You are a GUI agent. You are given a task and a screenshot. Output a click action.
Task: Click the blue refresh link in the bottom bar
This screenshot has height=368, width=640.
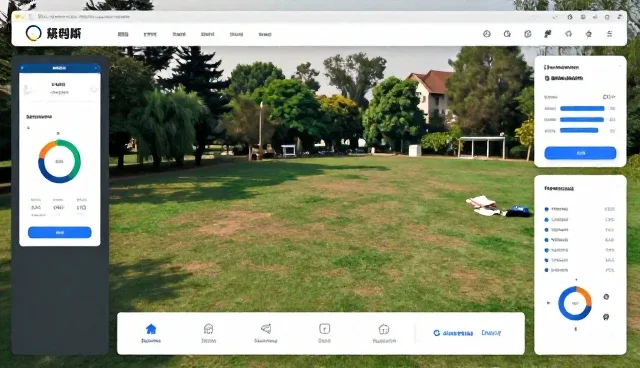tap(453, 333)
